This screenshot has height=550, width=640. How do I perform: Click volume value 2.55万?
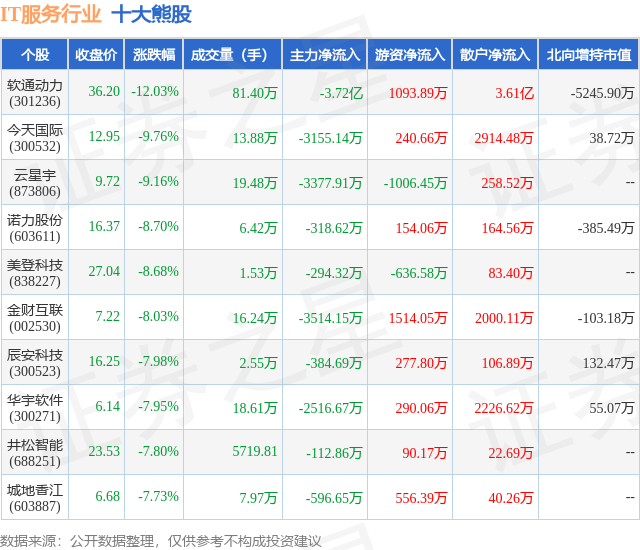click(258, 363)
